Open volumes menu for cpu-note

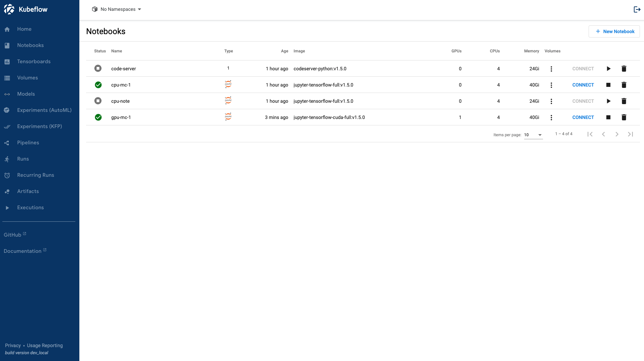point(551,101)
